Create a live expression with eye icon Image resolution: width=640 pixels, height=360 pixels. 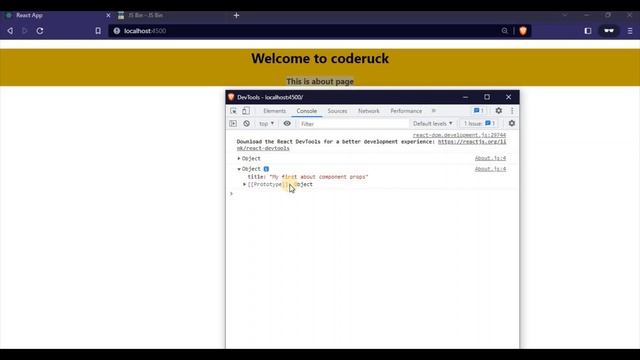[287, 123]
